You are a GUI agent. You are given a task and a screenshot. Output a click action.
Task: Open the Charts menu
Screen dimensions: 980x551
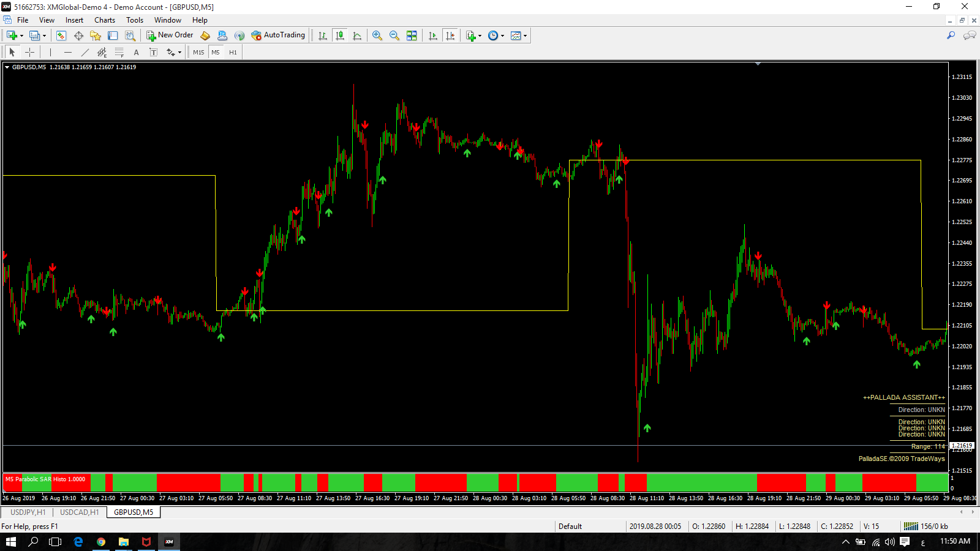tap(105, 20)
